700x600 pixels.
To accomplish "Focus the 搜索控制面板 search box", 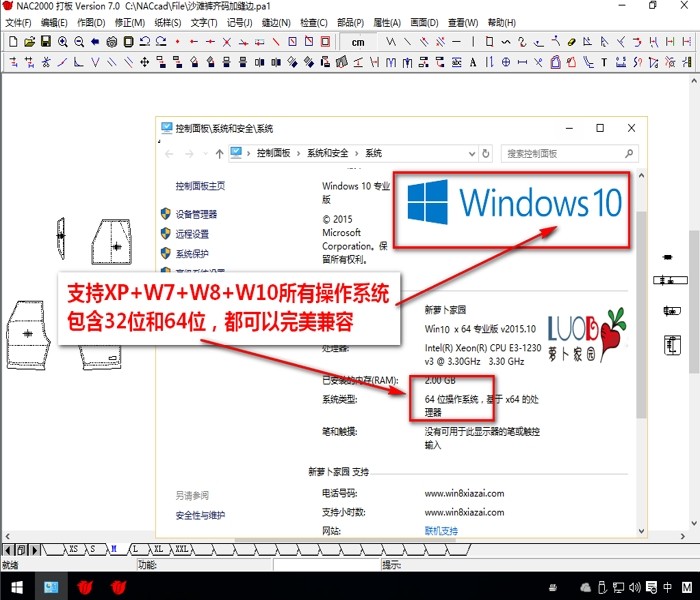I will pos(569,154).
